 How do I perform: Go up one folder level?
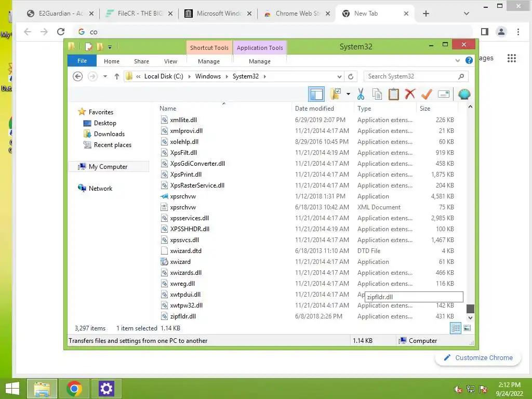coord(117,76)
